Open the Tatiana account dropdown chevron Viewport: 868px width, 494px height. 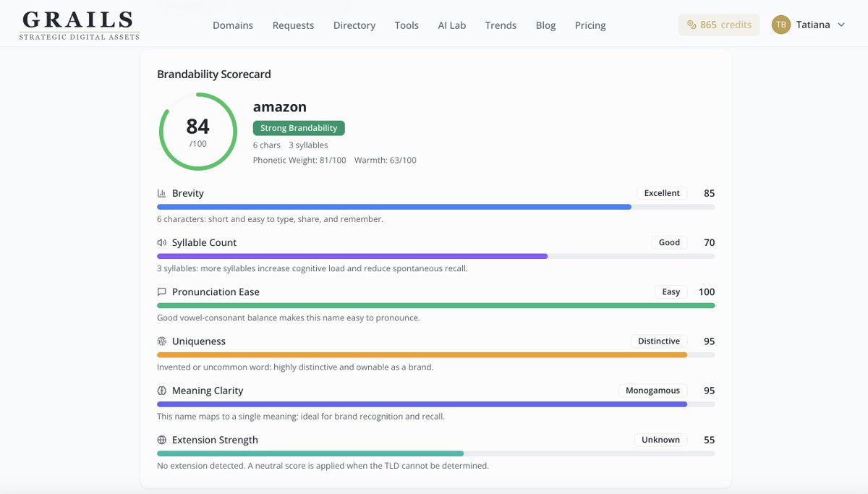[841, 25]
